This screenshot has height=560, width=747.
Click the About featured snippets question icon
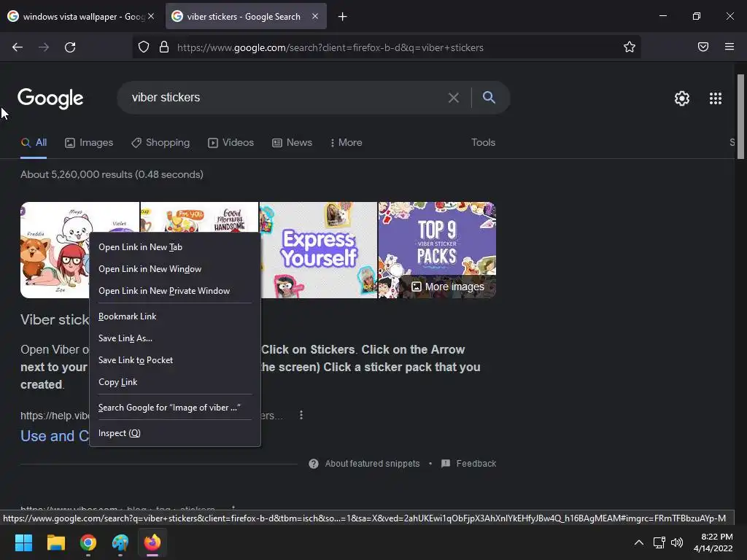coord(314,463)
